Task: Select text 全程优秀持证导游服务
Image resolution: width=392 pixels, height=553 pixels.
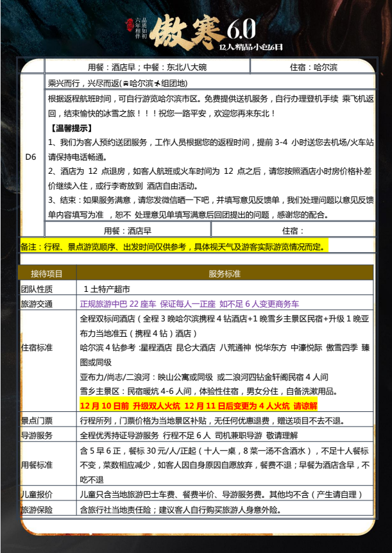Action: point(119,436)
